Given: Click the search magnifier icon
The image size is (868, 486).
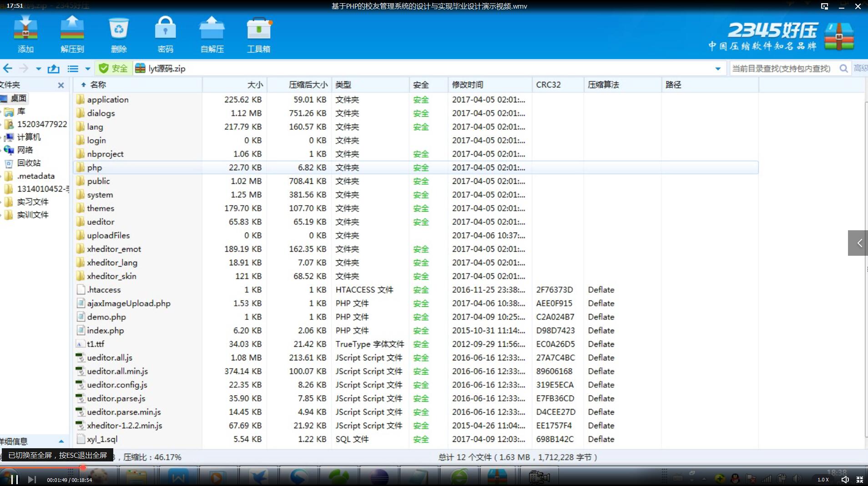Looking at the screenshot, I should click(843, 68).
